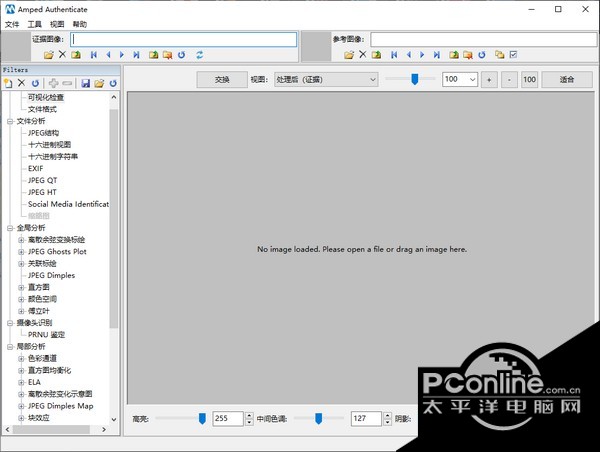
Task: Click evidence toolbar folder-search icon
Action: pos(167,55)
